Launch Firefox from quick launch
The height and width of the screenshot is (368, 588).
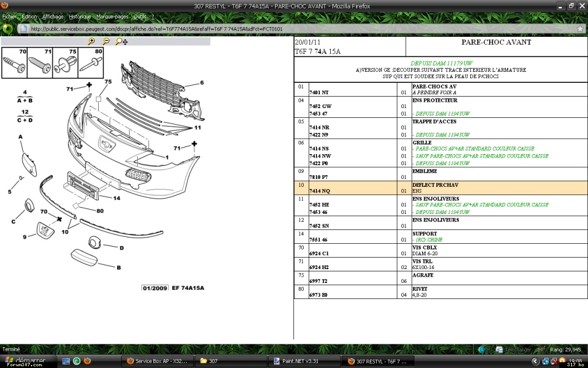87,361
